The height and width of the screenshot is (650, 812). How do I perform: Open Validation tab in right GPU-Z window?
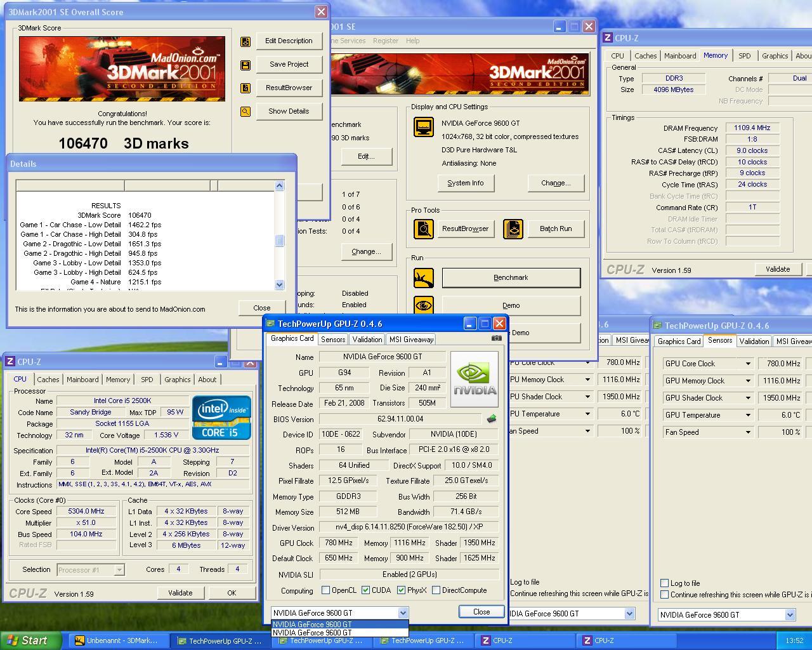[754, 342]
